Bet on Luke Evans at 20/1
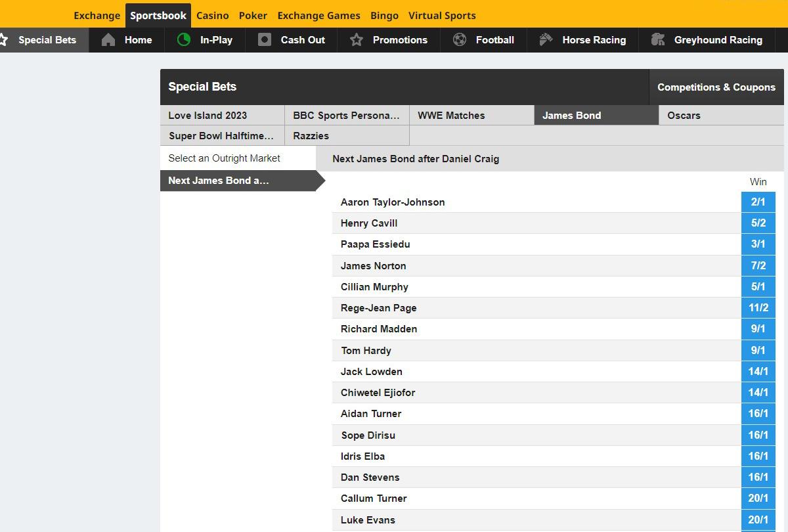The image size is (788, 532). pyautogui.click(x=758, y=520)
